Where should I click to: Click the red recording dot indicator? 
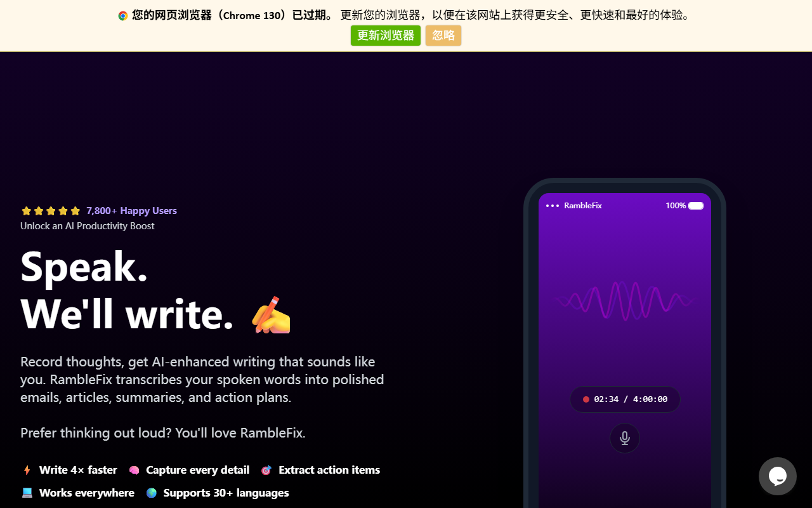point(586,399)
